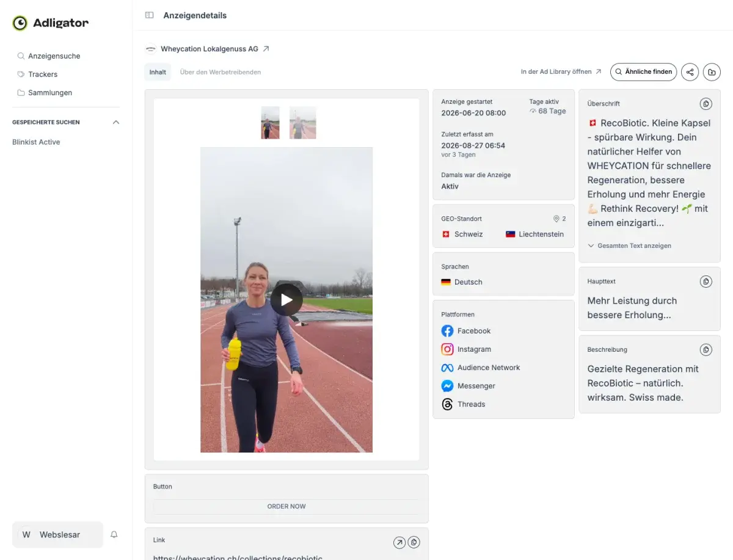The height and width of the screenshot is (560, 733).
Task: Copy the link URL
Action: click(x=414, y=542)
